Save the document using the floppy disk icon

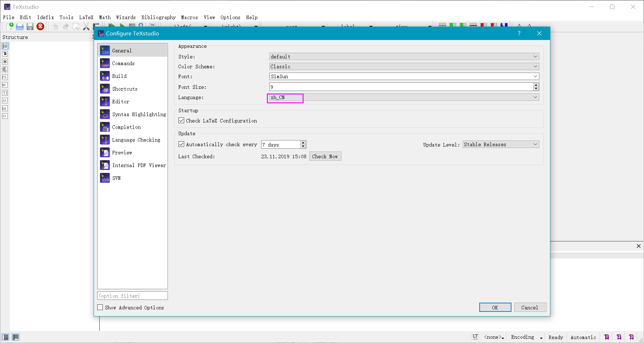30,26
